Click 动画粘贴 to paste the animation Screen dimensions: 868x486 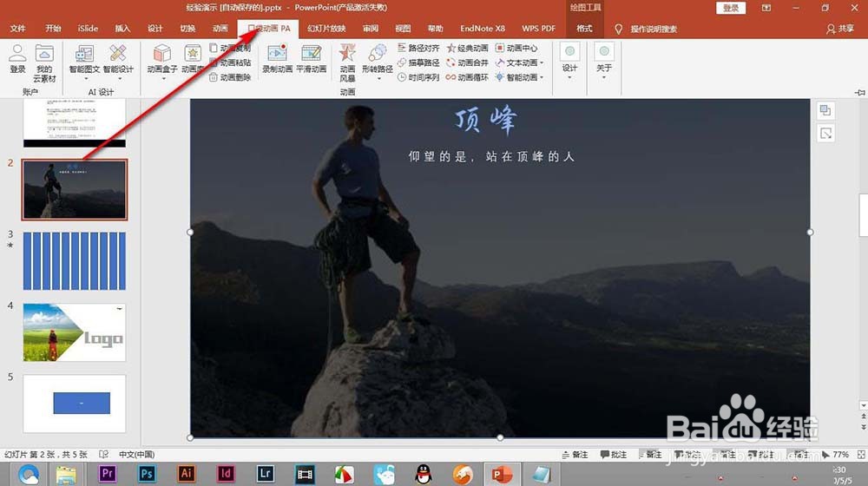[x=230, y=62]
